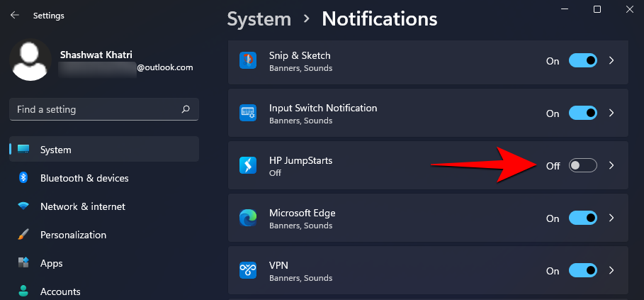Turn off Snip & Sketch notifications toggle

[x=583, y=61]
